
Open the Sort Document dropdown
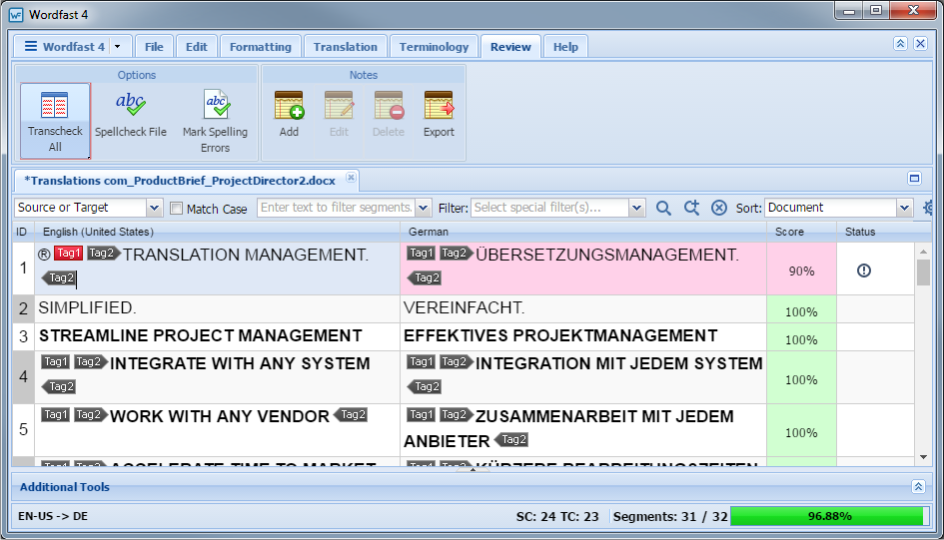pos(904,208)
